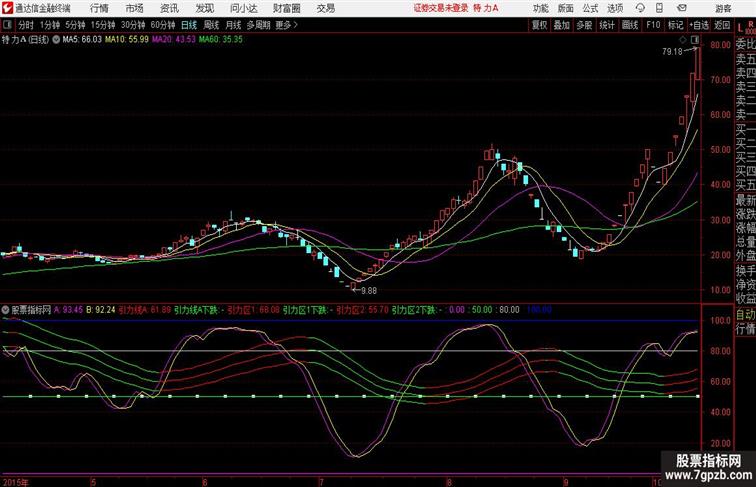Select the 画线 drawing tool button
756x487 pixels.
tap(630, 25)
